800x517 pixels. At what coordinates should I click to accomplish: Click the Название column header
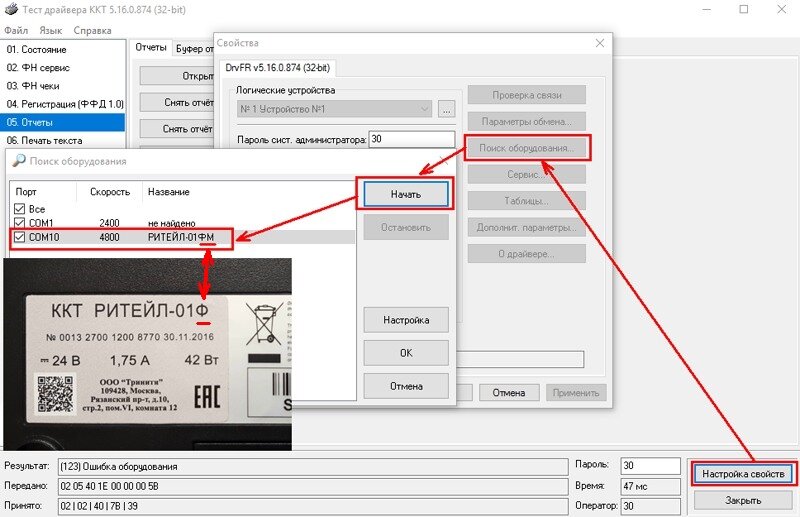[169, 192]
